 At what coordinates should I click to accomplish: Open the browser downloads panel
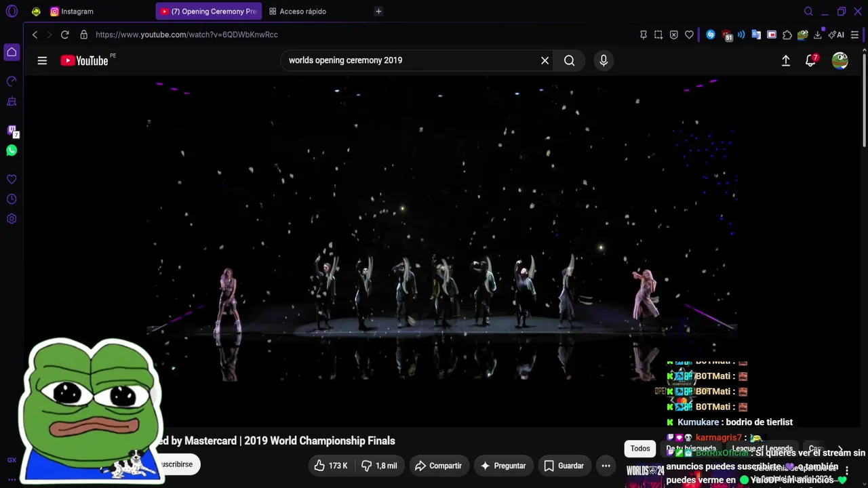[x=818, y=35]
